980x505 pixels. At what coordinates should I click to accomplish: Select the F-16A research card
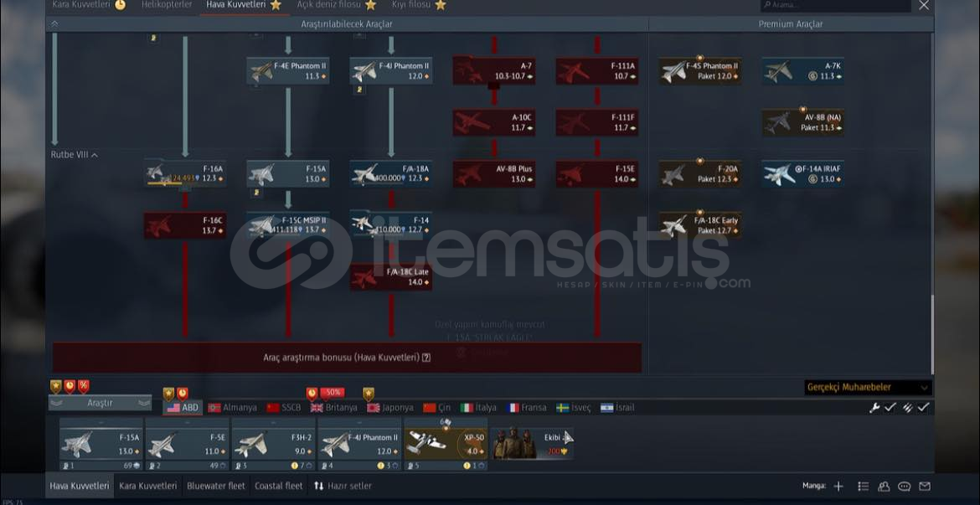[x=185, y=173]
